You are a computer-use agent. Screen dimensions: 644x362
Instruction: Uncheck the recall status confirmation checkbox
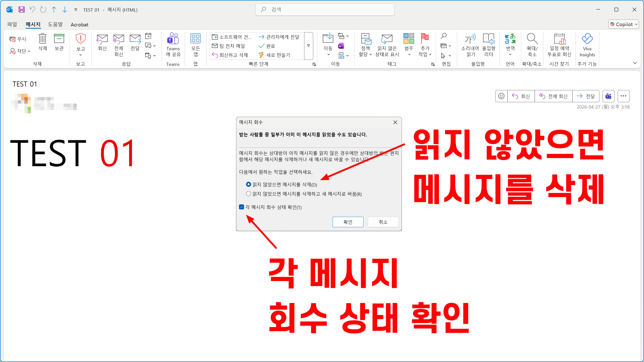click(242, 207)
